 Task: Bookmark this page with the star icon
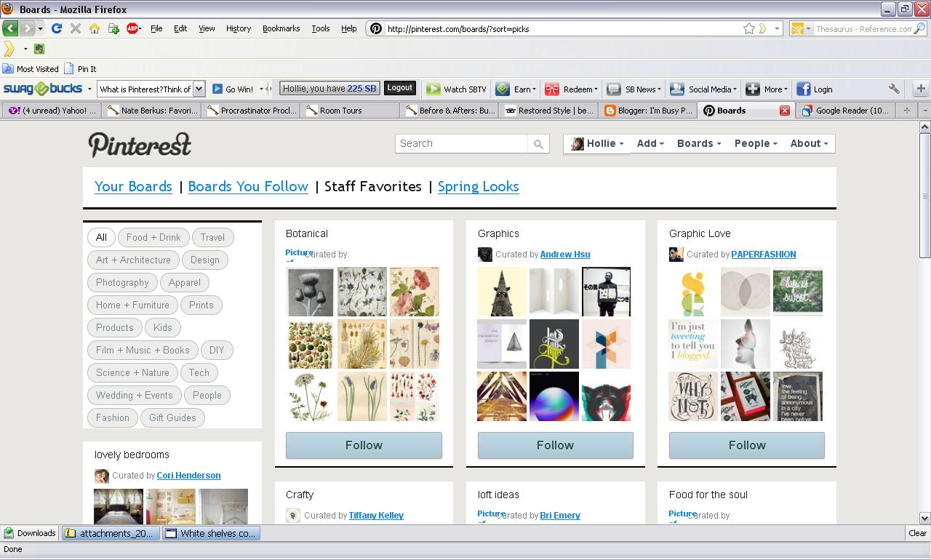tap(748, 28)
